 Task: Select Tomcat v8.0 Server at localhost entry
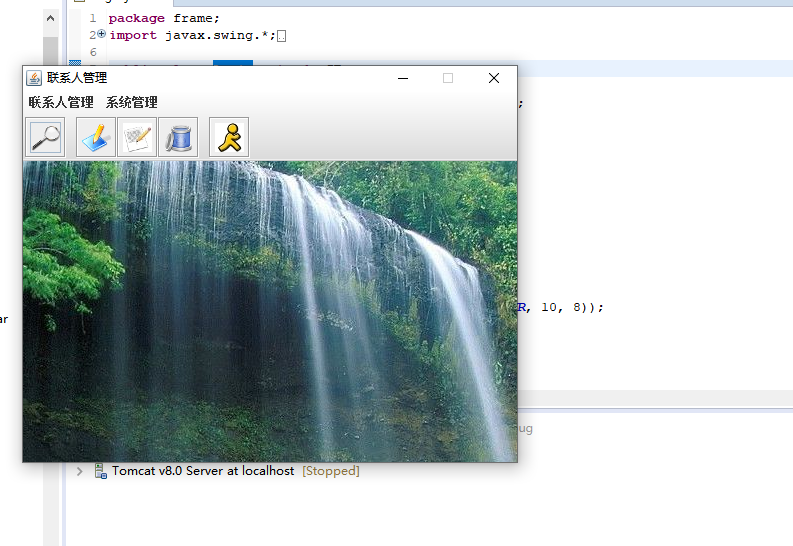coord(203,471)
